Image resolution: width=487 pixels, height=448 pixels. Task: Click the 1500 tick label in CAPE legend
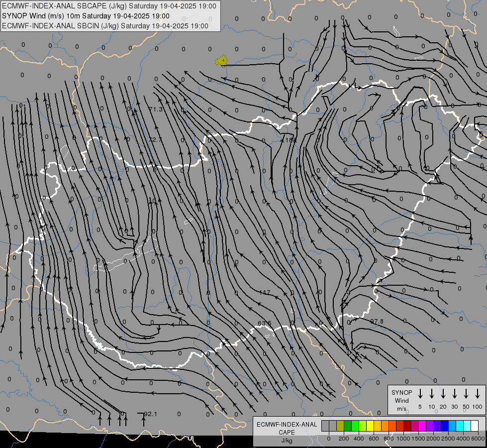pyautogui.click(x=418, y=439)
